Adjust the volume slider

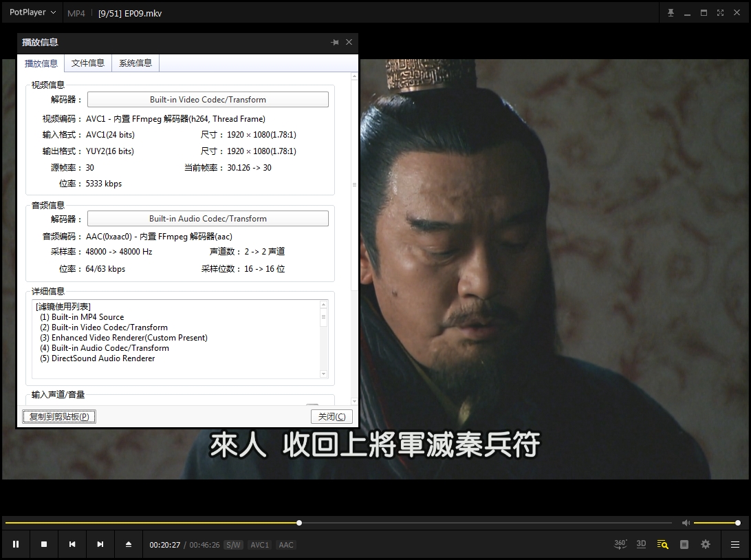pyautogui.click(x=717, y=523)
